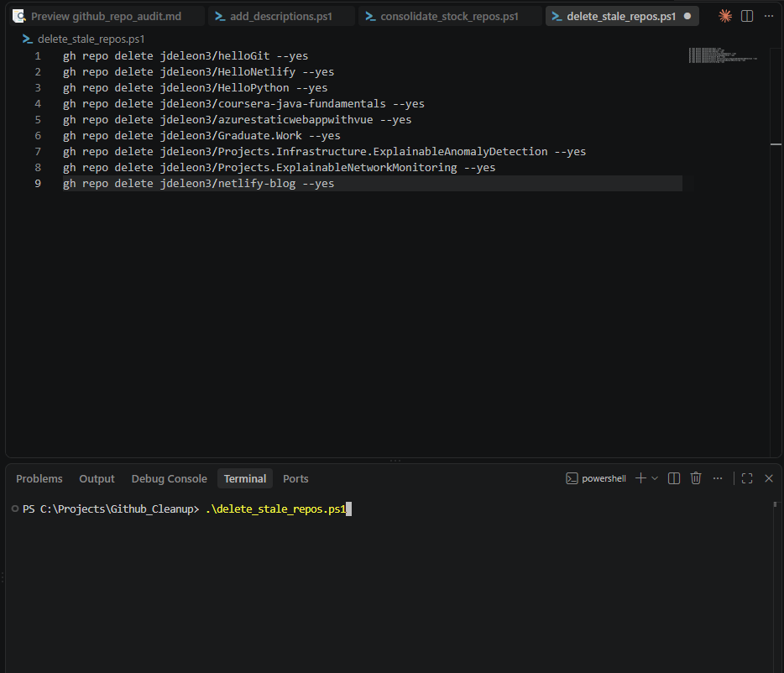Screen dimensions: 784x673
Task: Open the Output panel tab
Action: pyautogui.click(x=97, y=479)
